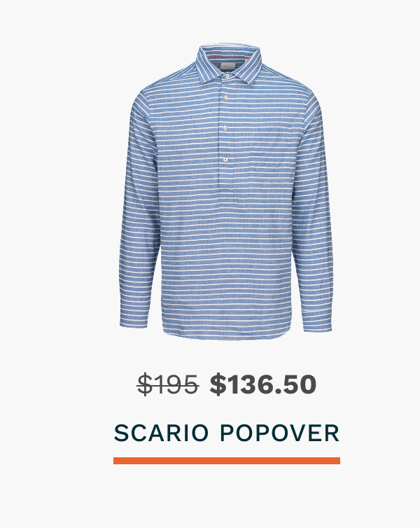The image size is (420, 528).
Task: Click the top collar button on shirt
Action: 227,76
